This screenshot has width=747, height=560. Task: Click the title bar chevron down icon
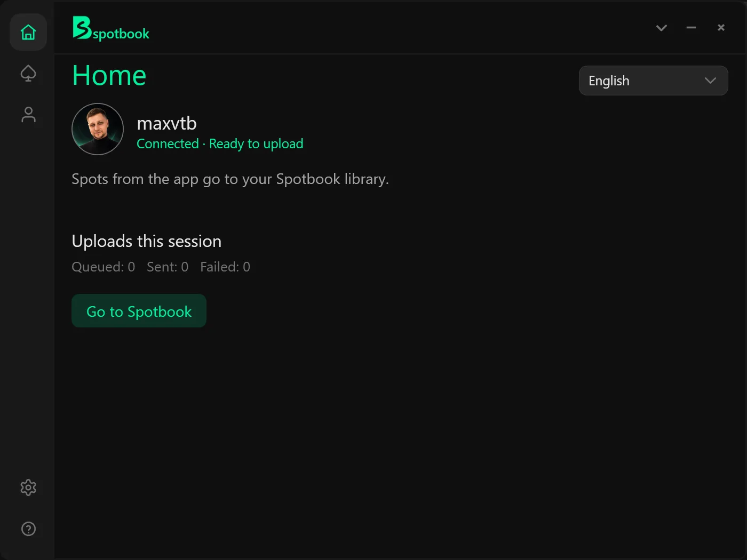click(661, 28)
